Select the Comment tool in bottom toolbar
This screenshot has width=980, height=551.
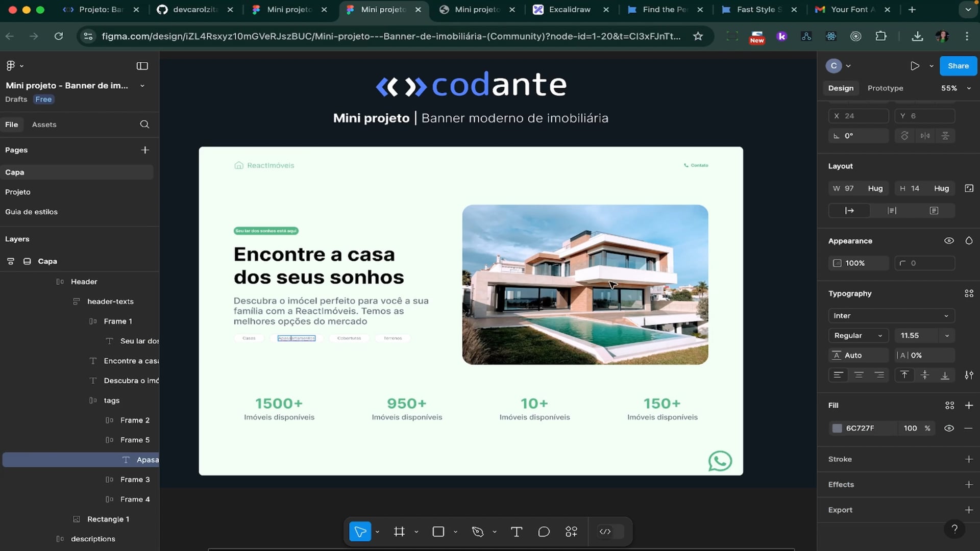(x=544, y=532)
